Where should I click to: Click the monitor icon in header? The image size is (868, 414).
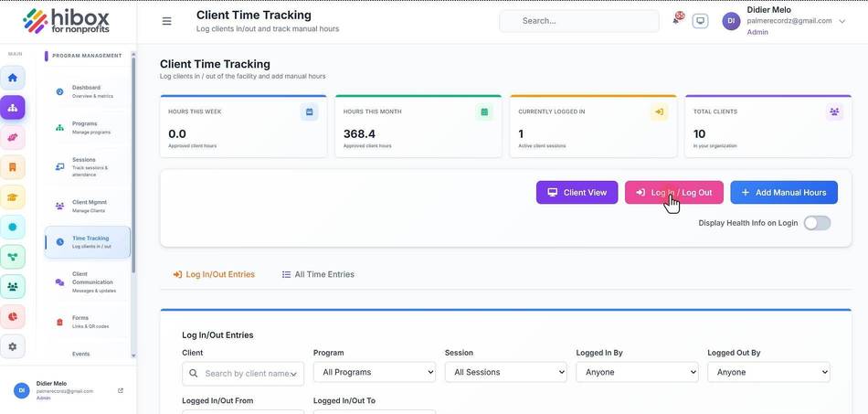[700, 21]
